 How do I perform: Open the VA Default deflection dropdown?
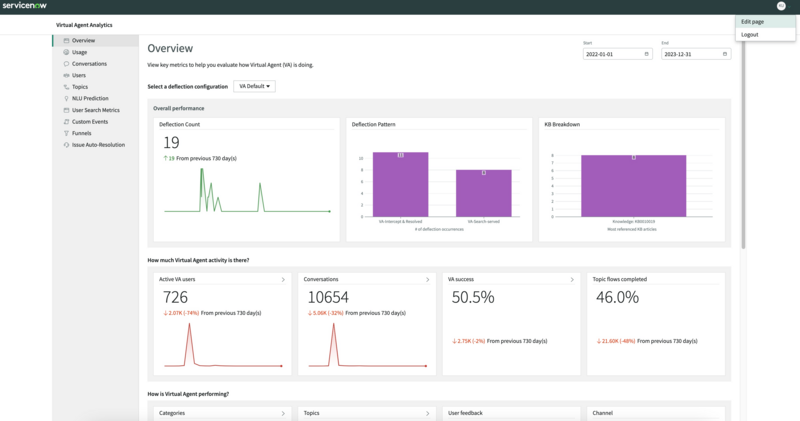click(255, 86)
